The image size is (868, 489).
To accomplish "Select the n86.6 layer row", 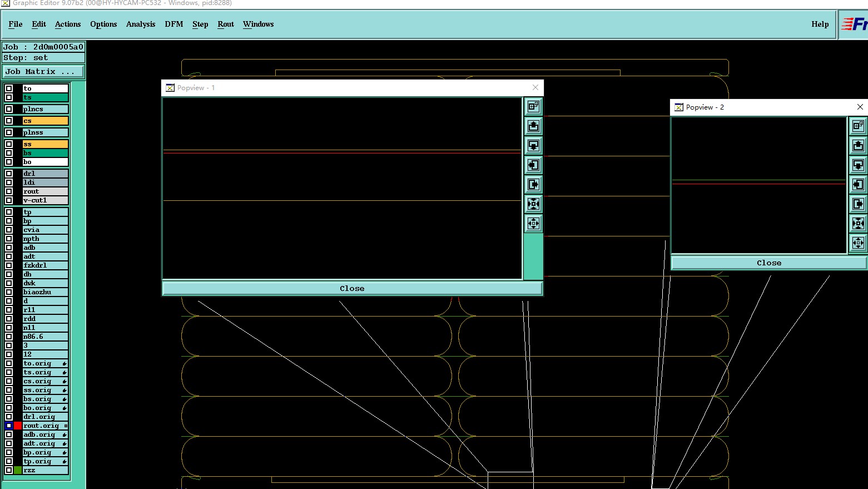I will [46, 337].
